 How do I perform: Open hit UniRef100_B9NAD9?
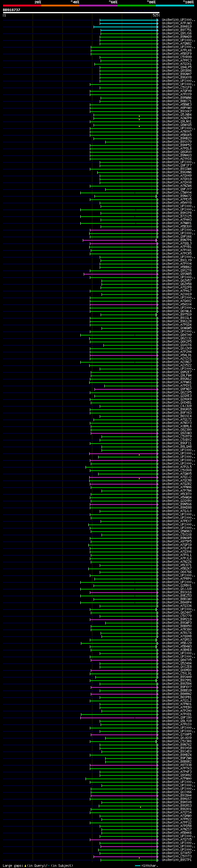[177, 37]
